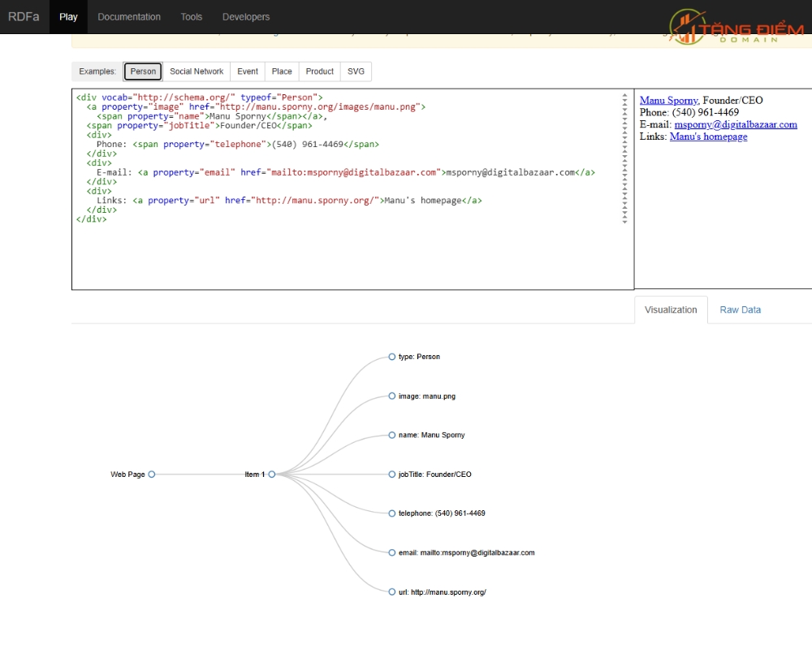Click the msporny@digitalbazaar.com email link

coord(736,124)
